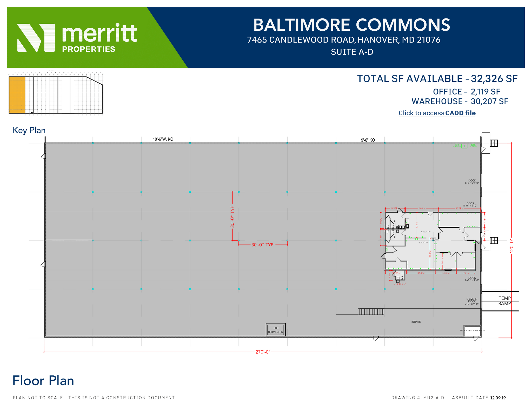
Task: Click the asbuilt date '12.09.19'
Action: tap(498, 398)
